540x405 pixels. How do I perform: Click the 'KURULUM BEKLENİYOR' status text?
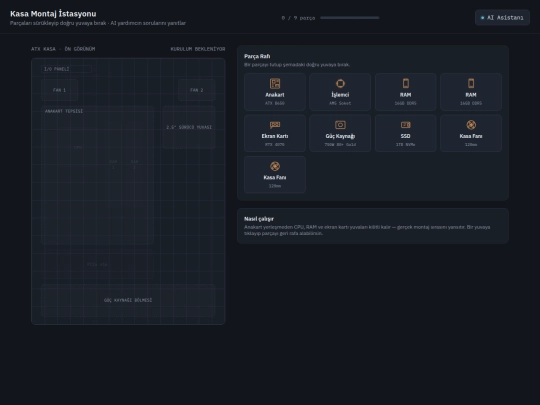[198, 49]
